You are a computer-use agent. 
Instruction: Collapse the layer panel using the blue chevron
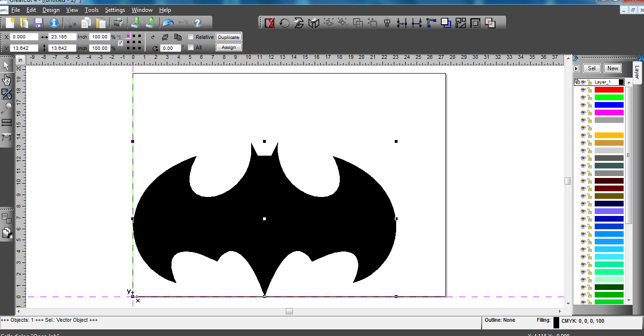tap(576, 58)
